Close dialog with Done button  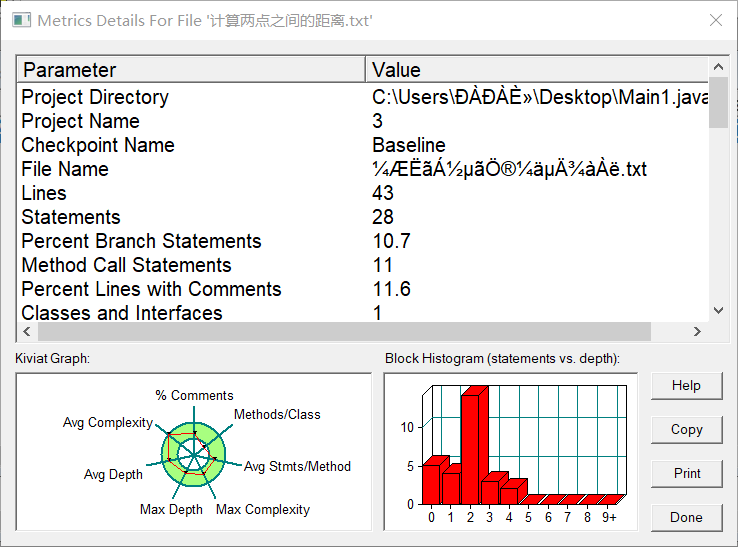(x=686, y=517)
